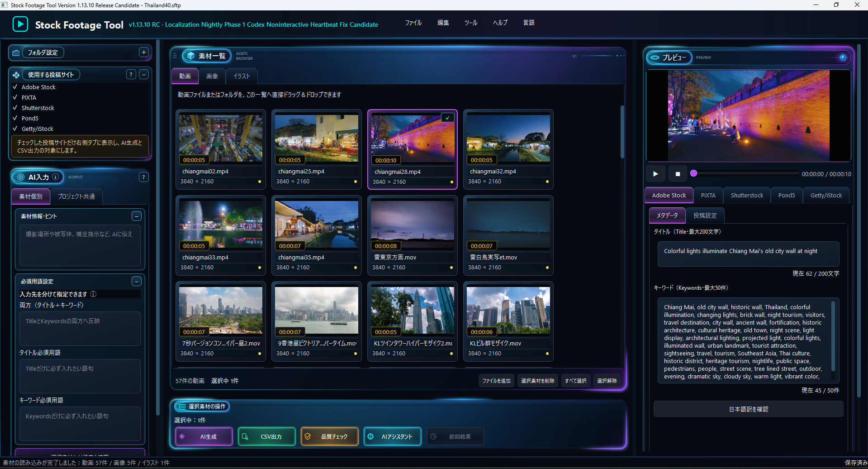Click the 日本語訳を確認 button
This screenshot has height=469, width=868.
748,409
